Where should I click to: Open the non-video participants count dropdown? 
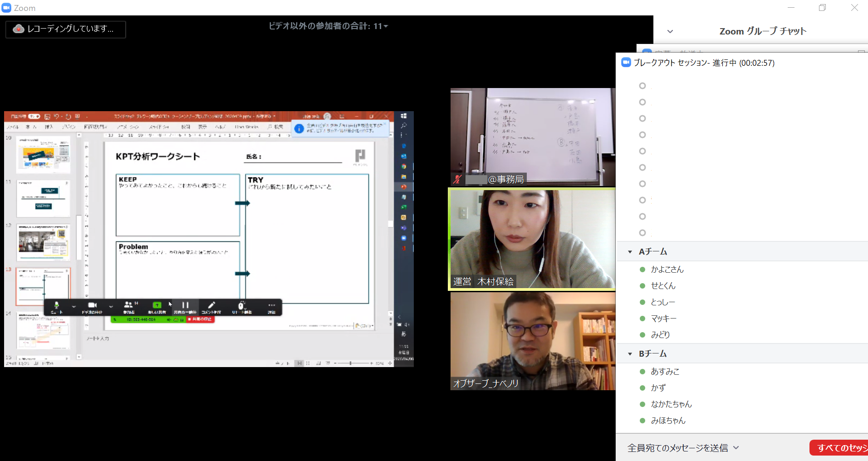point(386,26)
